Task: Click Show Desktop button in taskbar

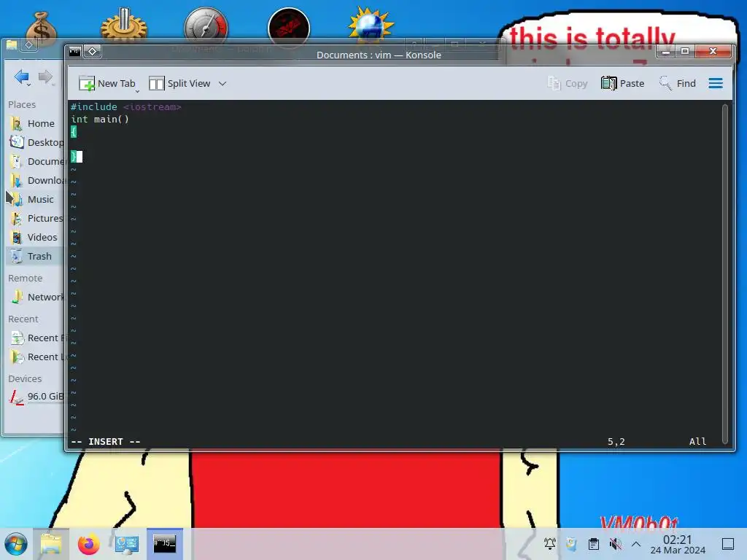Action: (x=728, y=544)
